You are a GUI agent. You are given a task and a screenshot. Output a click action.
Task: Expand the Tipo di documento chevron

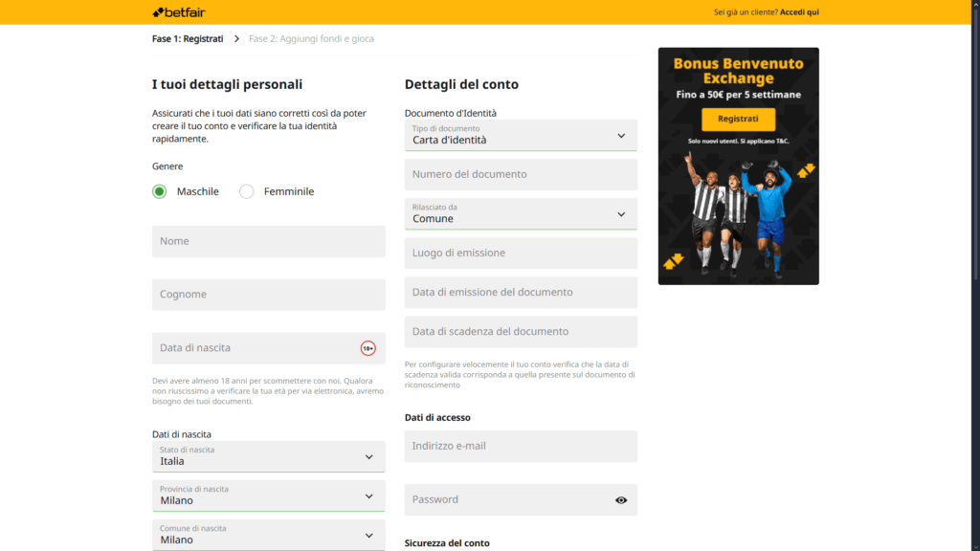click(623, 135)
